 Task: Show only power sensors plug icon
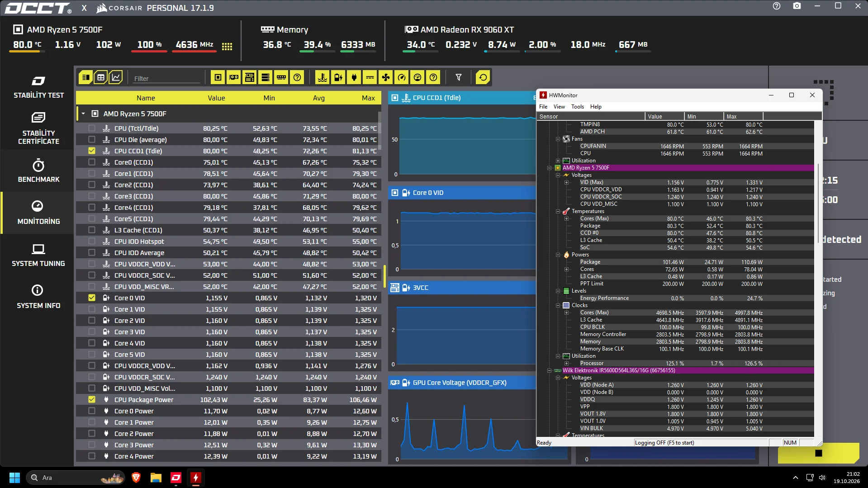[x=354, y=77]
